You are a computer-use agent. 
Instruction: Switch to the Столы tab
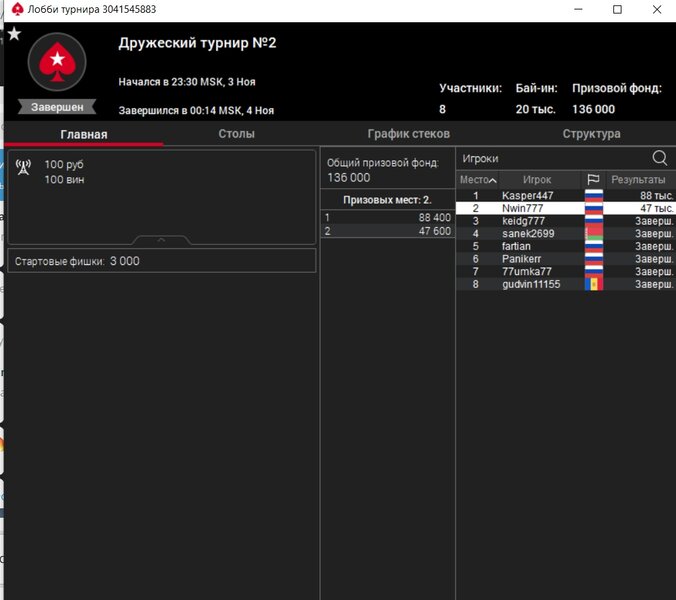click(237, 134)
